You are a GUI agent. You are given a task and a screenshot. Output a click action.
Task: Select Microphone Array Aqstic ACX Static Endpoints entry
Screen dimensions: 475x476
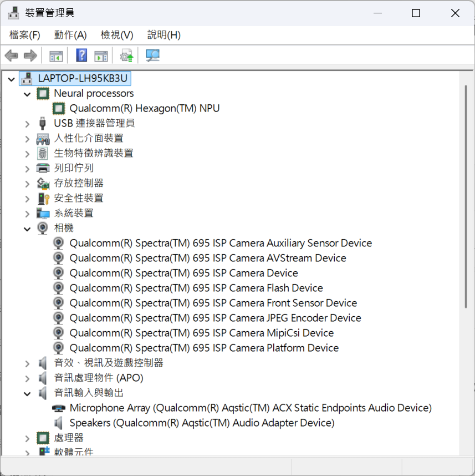pyautogui.click(x=251, y=408)
